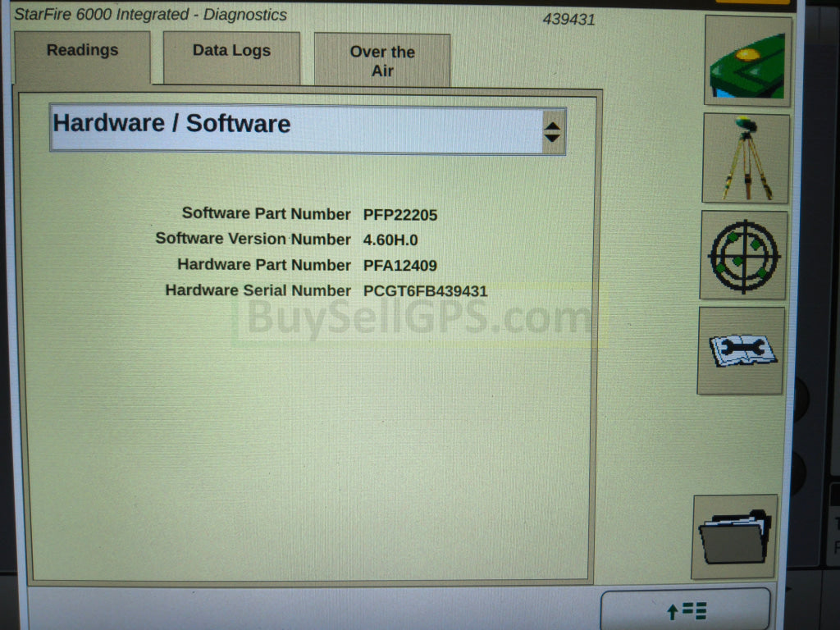Click the survey tripod setup icon

point(746,158)
